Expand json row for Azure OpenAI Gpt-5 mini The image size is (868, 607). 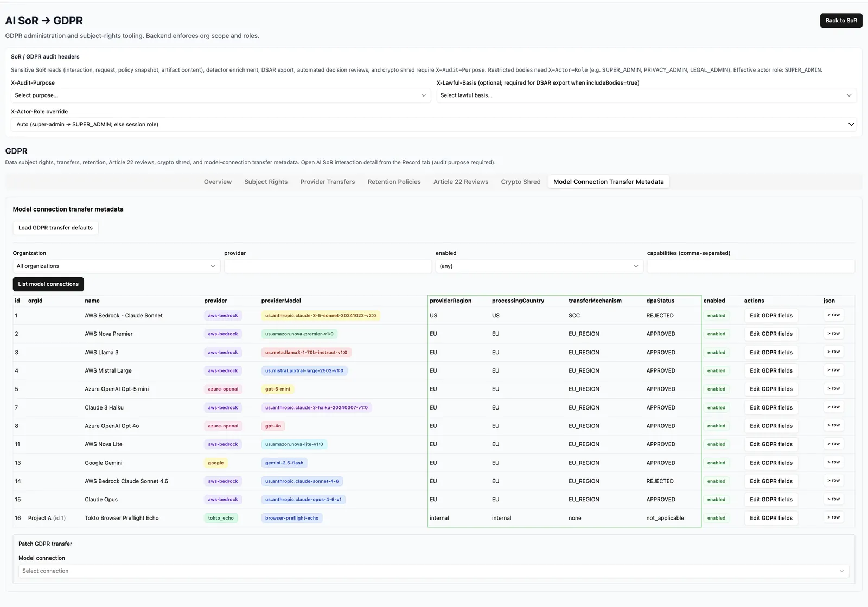(x=833, y=389)
